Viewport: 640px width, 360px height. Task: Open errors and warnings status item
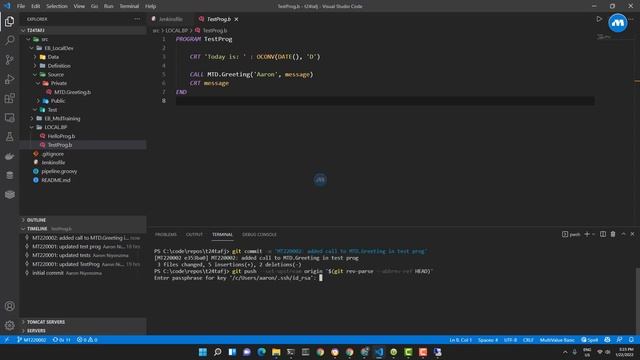pos(87,340)
